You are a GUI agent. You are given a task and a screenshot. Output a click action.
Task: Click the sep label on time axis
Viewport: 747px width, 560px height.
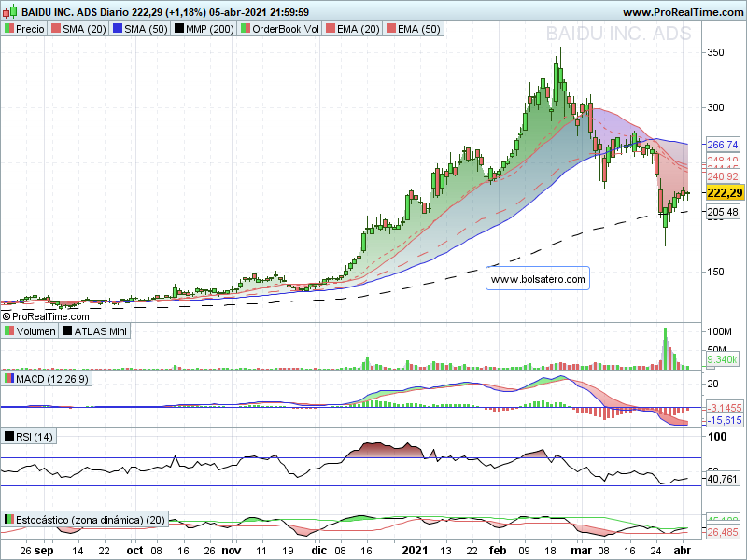point(44,551)
